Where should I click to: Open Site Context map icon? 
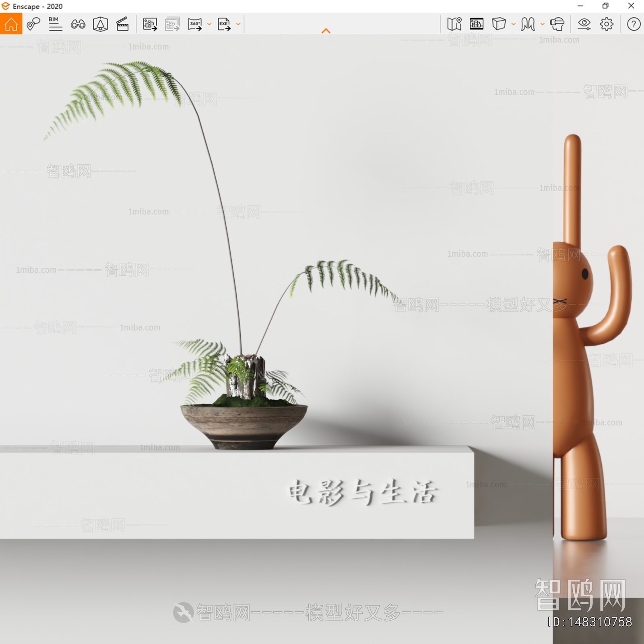[454, 24]
